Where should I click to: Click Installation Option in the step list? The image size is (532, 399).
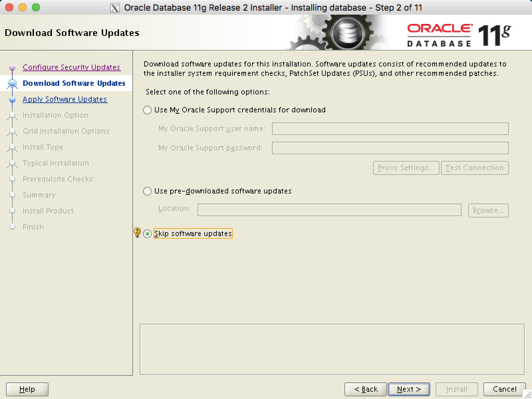pyautogui.click(x=55, y=115)
